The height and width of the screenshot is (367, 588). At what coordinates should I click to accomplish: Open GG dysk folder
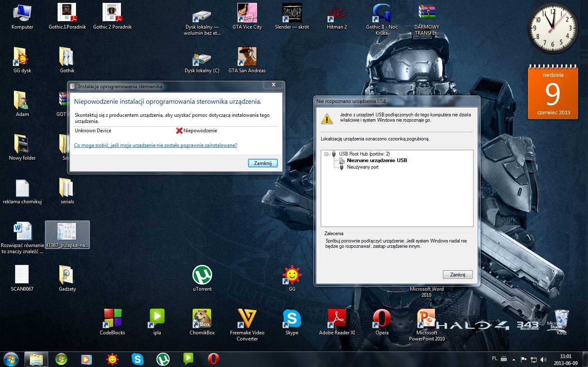click(x=22, y=60)
